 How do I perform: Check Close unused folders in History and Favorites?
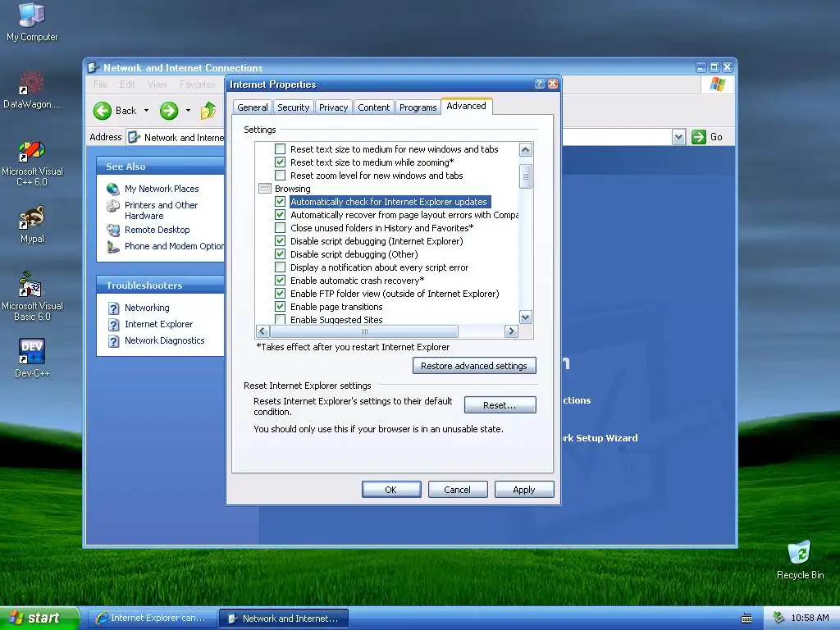pyautogui.click(x=280, y=228)
